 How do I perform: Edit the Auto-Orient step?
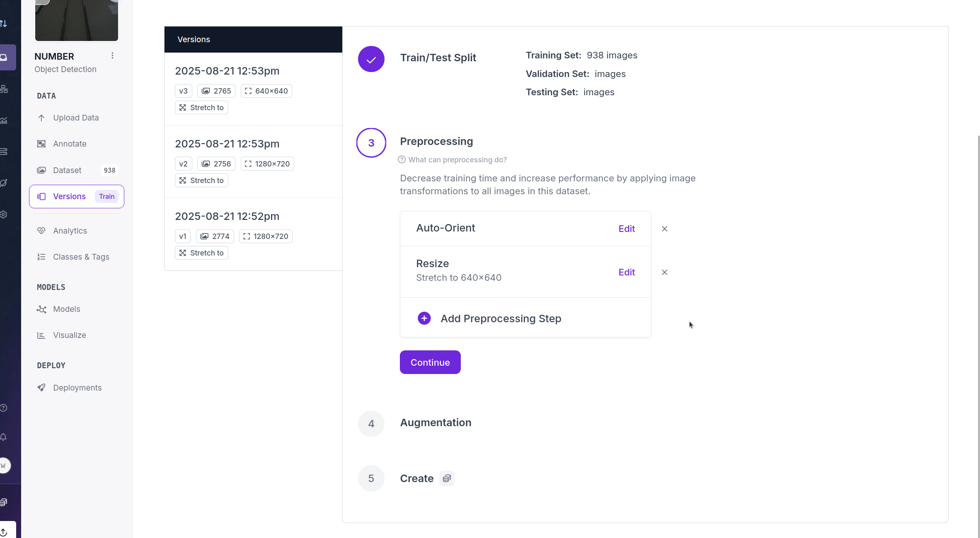626,229
